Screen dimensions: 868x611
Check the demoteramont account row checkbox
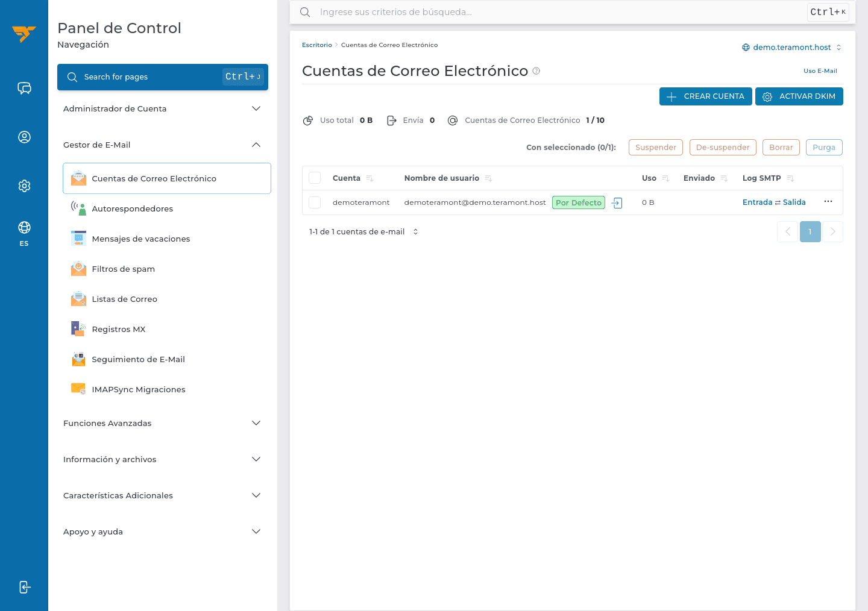315,202
